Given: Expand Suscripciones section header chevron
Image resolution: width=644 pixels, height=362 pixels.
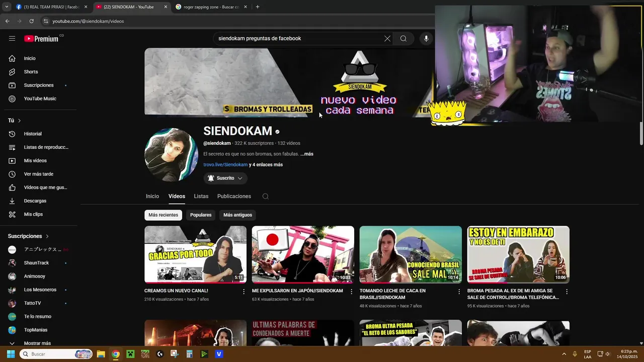Looking at the screenshot, I should pyautogui.click(x=47, y=236).
